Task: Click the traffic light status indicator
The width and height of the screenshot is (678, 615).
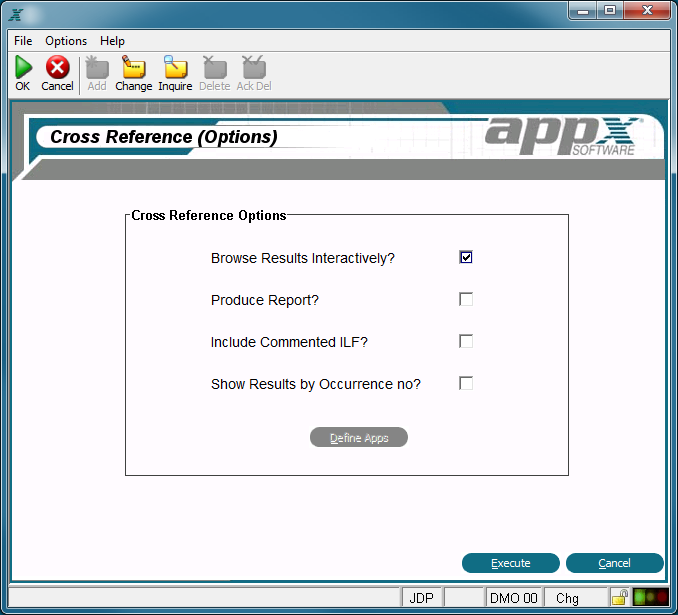Action: tap(650, 598)
